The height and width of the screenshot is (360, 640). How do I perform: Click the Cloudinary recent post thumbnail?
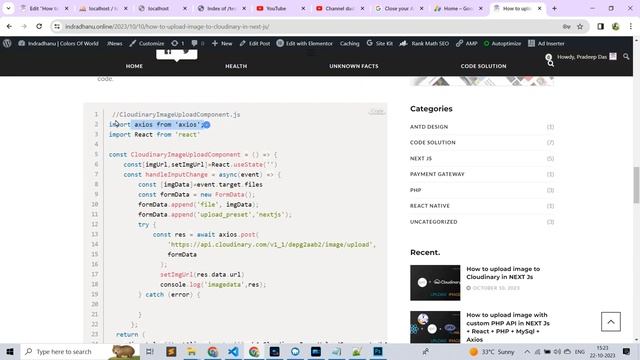click(x=435, y=283)
